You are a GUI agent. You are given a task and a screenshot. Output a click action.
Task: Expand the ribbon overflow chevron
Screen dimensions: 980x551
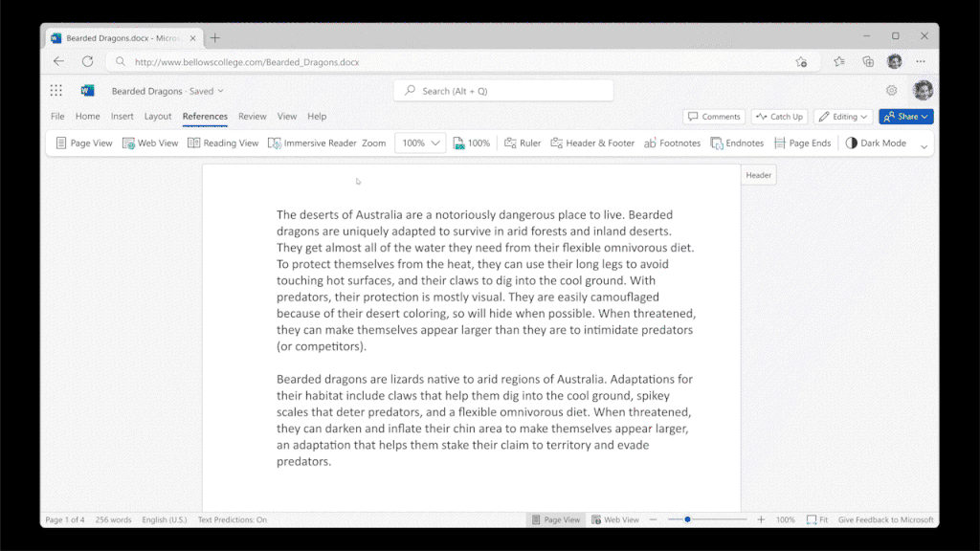[923, 145]
